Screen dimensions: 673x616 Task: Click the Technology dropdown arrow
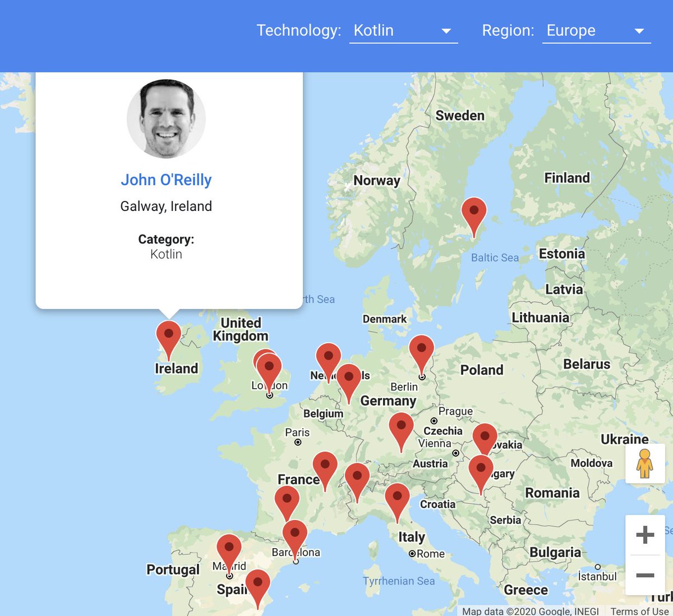tap(446, 31)
